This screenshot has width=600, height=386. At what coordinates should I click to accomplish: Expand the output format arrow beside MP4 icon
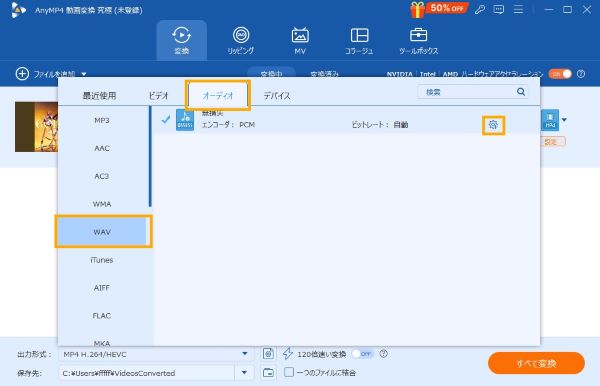564,120
